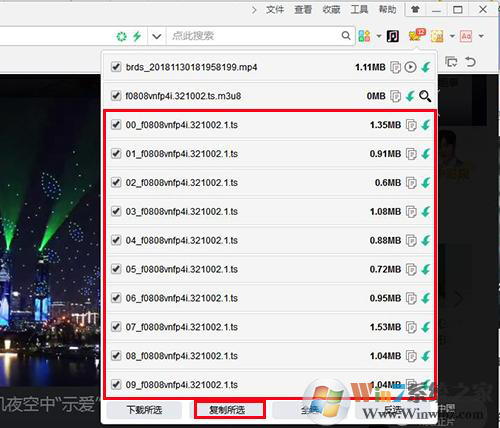This screenshot has height=428, width=500.
Task: Play the brds_20181130181958199.mp4 video
Action: point(410,67)
